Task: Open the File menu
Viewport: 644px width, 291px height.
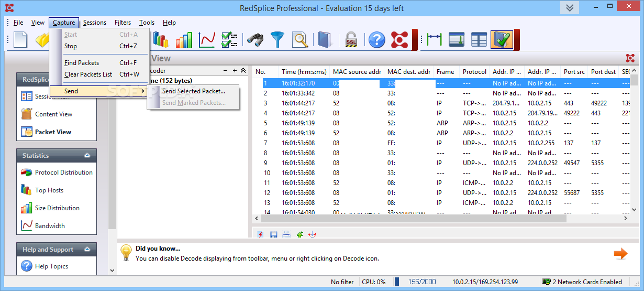Action: tap(18, 23)
